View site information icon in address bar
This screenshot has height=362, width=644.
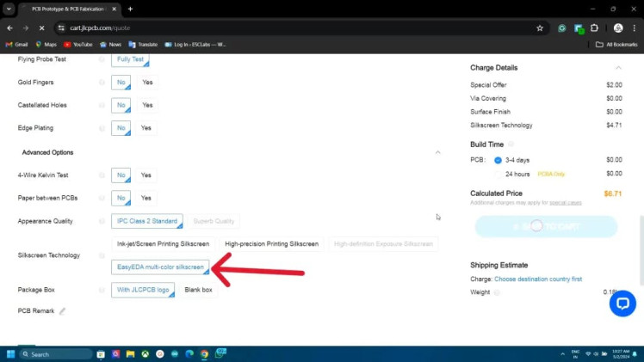[x=61, y=28]
